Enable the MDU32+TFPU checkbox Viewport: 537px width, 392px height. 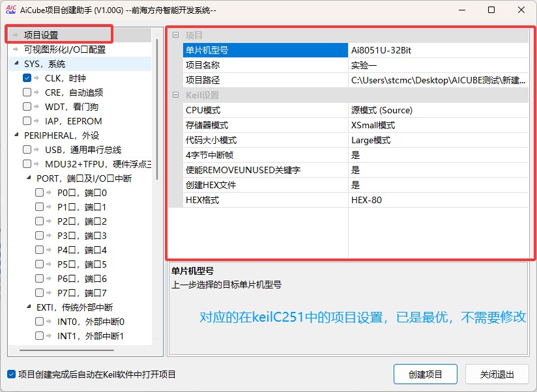[x=27, y=164]
